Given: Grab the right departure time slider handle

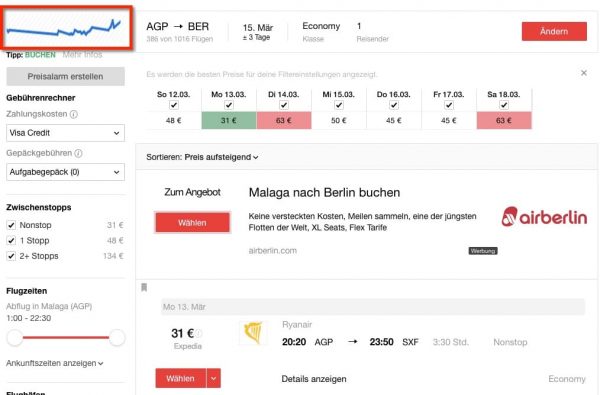Looking at the screenshot, I should pyautogui.click(x=117, y=338).
